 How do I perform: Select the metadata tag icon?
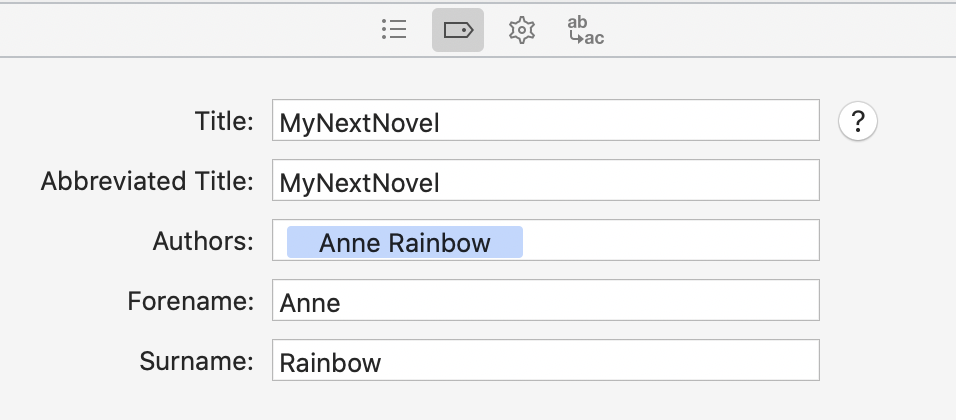[458, 30]
